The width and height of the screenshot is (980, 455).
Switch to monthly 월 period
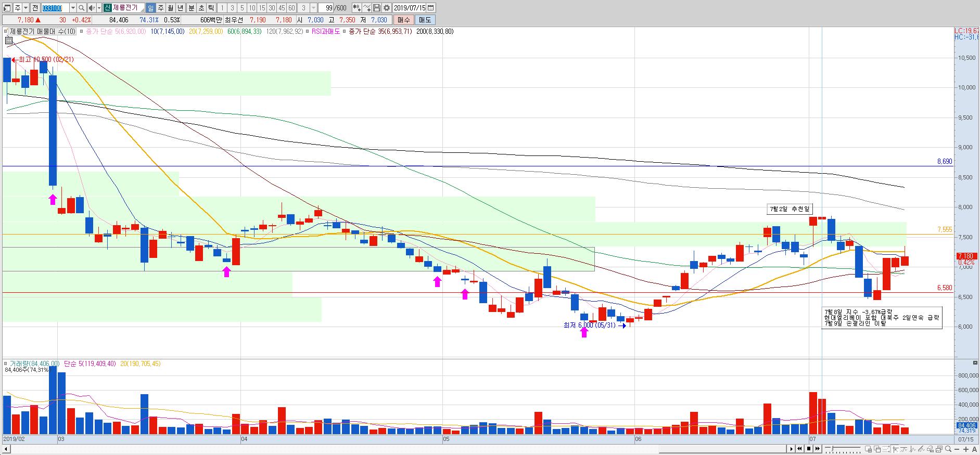171,8
